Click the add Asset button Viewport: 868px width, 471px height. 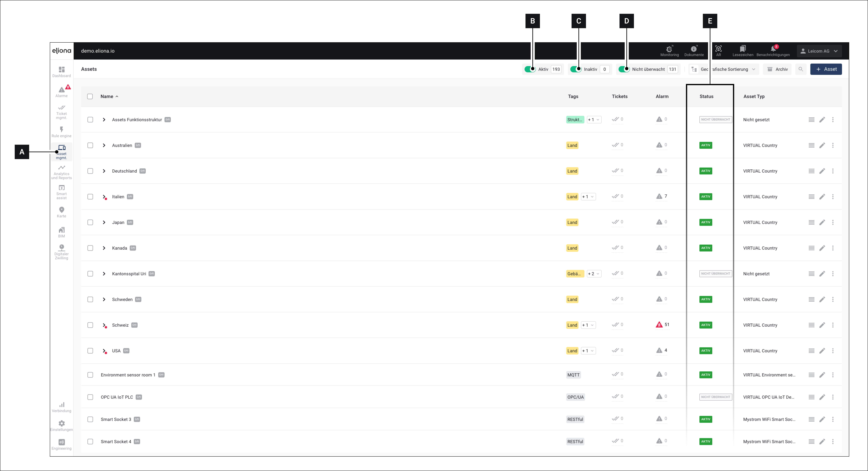(x=826, y=69)
